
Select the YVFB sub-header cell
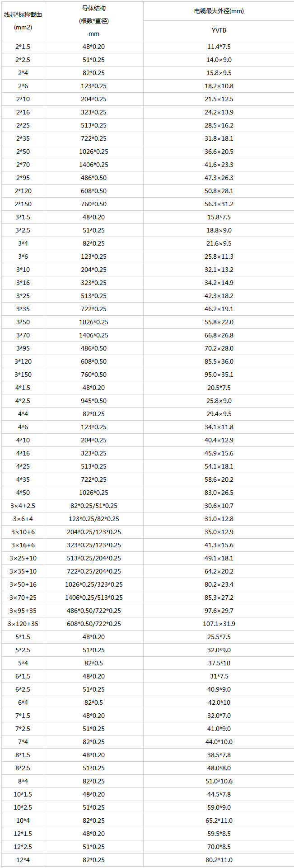click(x=219, y=30)
